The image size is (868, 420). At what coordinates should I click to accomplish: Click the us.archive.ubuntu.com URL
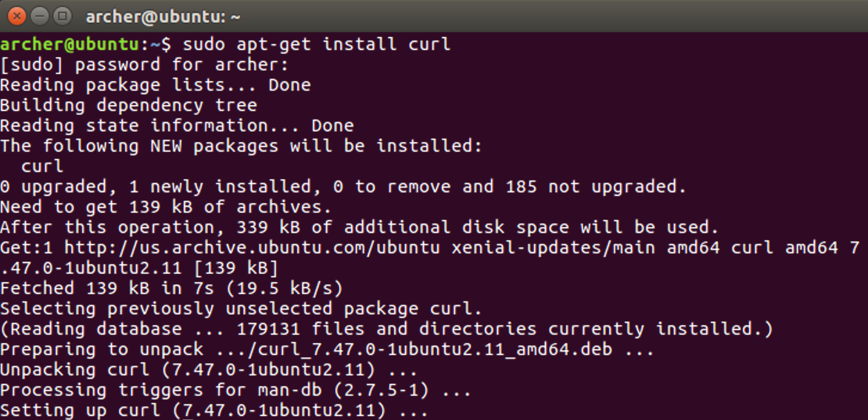click(252, 248)
